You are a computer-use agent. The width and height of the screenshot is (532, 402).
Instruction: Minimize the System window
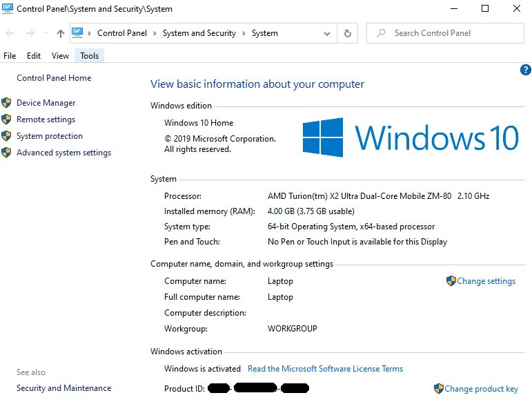pos(454,8)
